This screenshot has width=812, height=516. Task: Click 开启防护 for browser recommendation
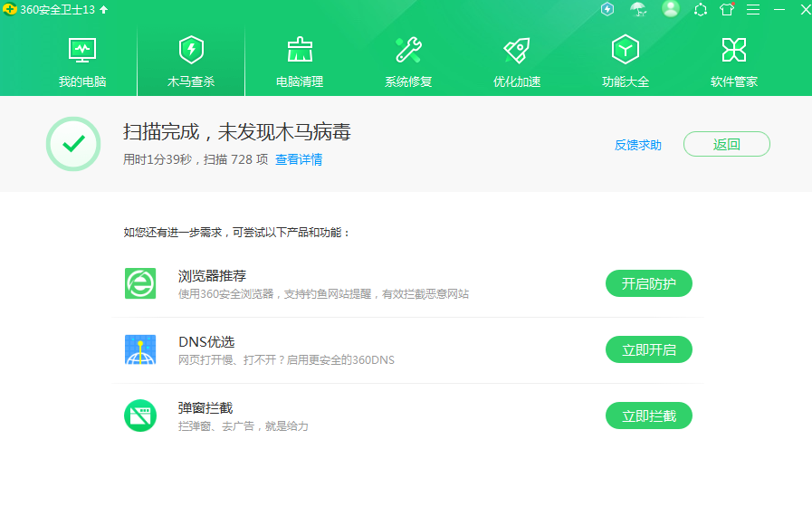point(648,283)
